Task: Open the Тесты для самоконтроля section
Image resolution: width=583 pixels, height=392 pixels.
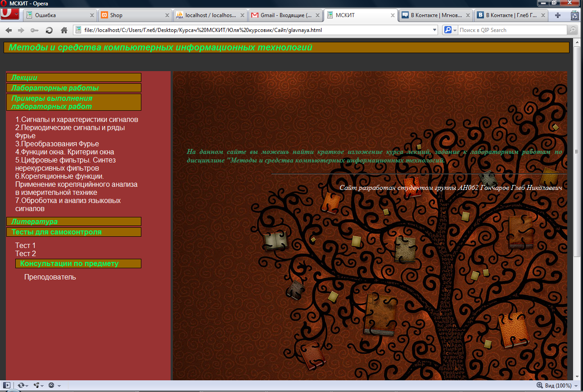Action: click(x=74, y=232)
